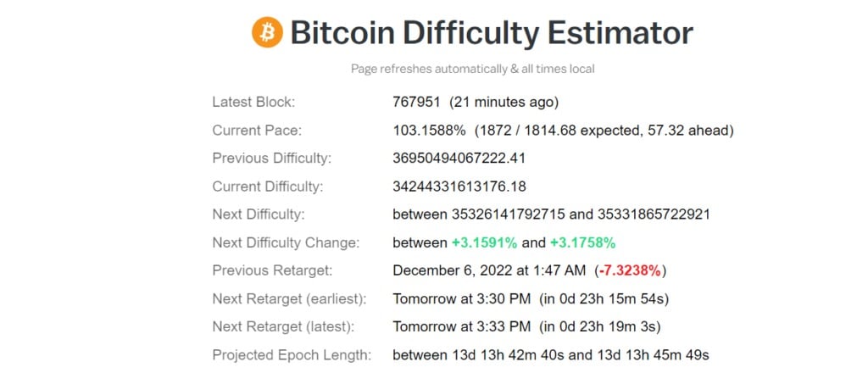Click previous difficulty value 36950494067222.41

point(459,159)
